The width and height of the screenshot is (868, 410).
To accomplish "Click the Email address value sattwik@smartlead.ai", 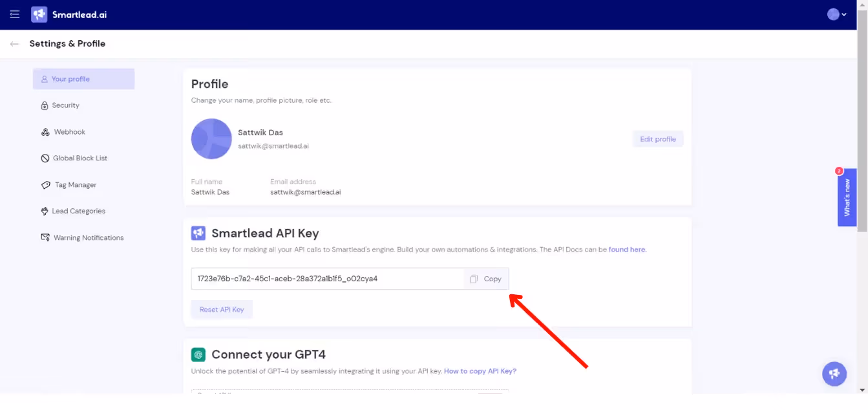I will click(x=306, y=192).
